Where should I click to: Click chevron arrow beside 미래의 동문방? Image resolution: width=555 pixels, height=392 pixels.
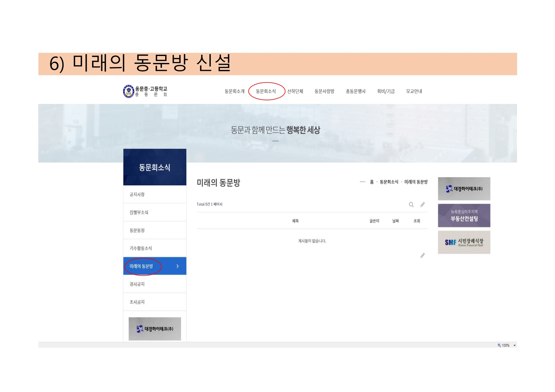coord(178,266)
